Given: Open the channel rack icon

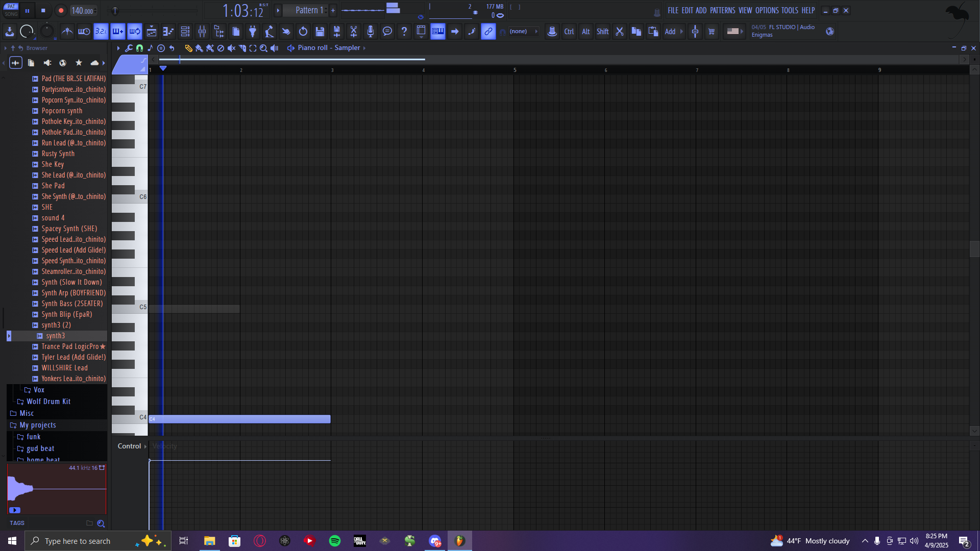Looking at the screenshot, I should [x=185, y=32].
